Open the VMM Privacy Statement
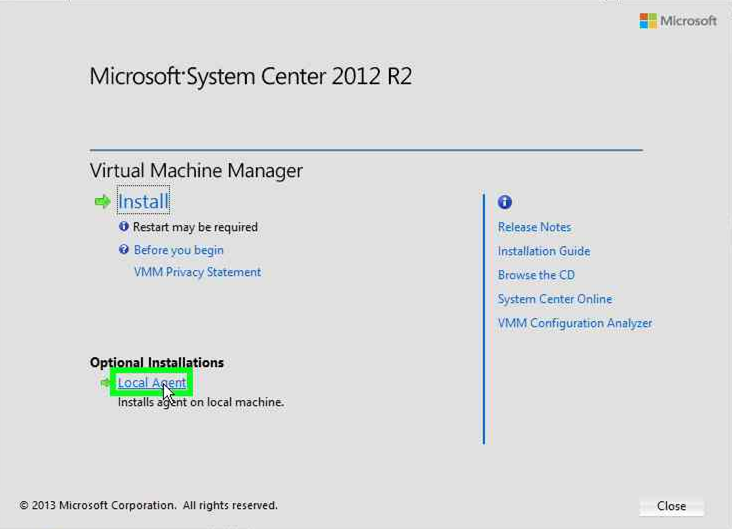Image resolution: width=732 pixels, height=529 pixels. pos(197,272)
